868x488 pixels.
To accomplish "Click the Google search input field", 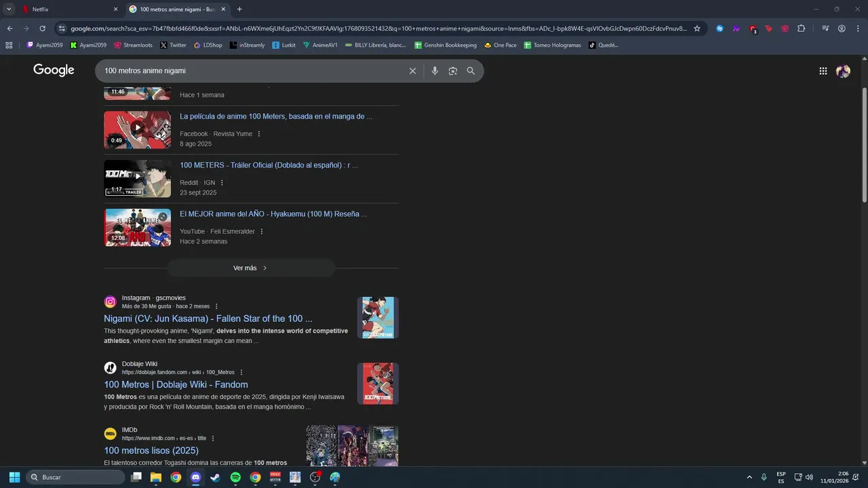I will (251, 70).
